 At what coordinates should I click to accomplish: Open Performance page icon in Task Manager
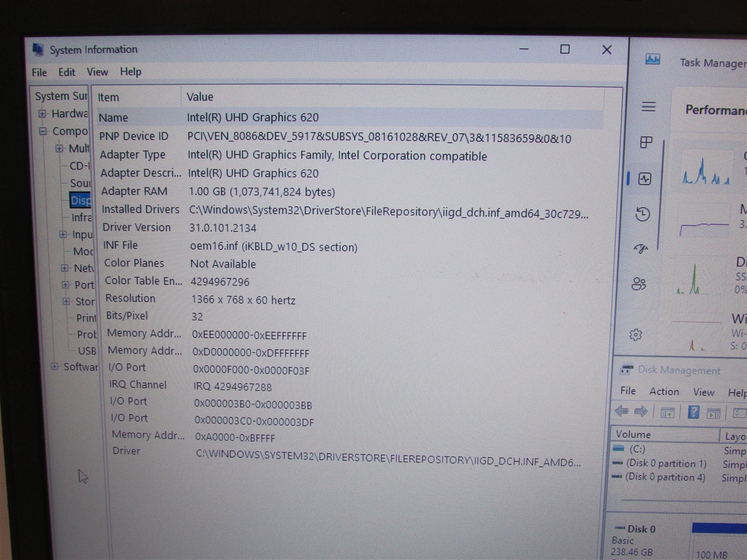tap(645, 179)
